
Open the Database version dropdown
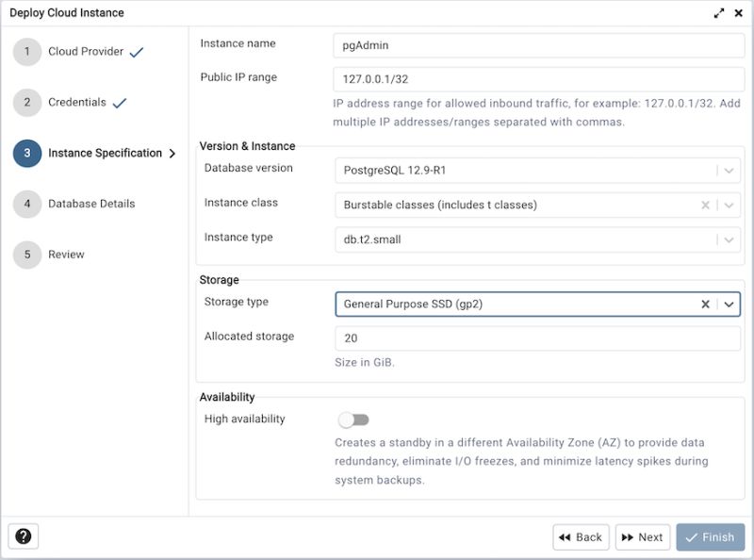click(x=727, y=171)
